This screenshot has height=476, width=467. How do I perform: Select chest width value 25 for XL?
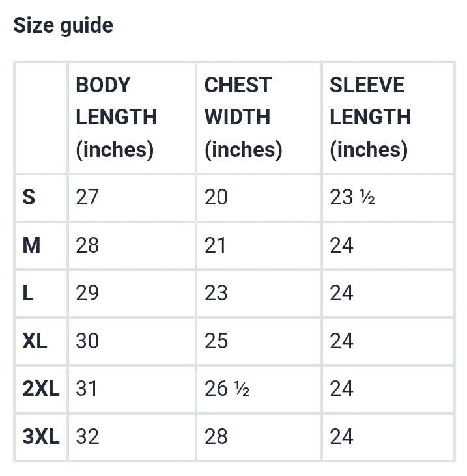pos(216,341)
